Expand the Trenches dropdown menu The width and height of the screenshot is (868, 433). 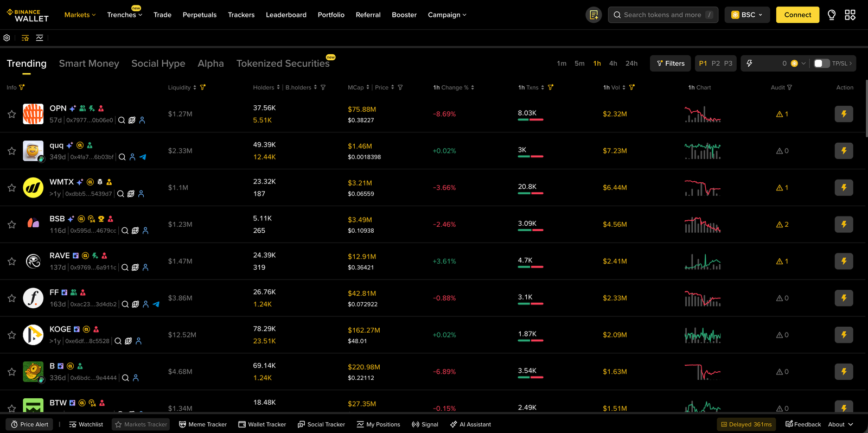point(124,15)
